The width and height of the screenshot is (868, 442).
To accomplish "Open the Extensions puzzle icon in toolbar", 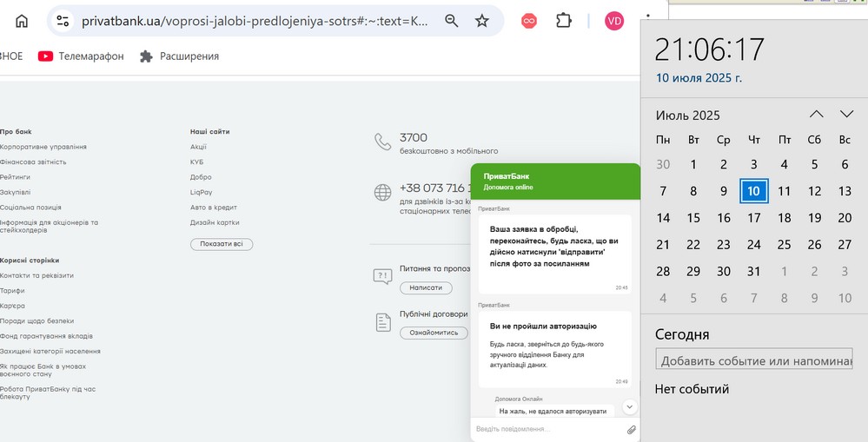I will 564,21.
